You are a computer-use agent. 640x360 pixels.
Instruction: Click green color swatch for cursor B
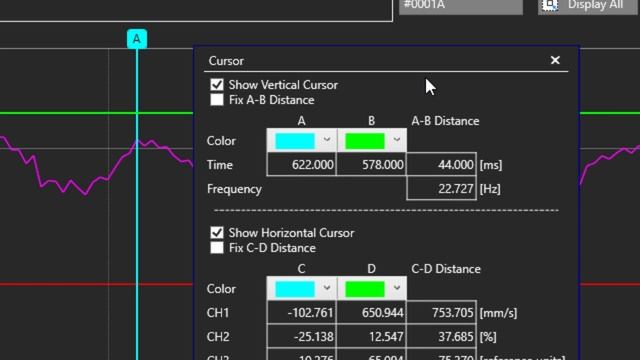365,141
